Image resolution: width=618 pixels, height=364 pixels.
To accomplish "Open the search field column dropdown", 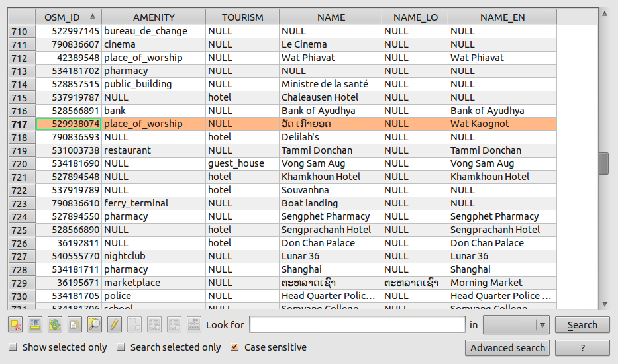I will coord(516,325).
